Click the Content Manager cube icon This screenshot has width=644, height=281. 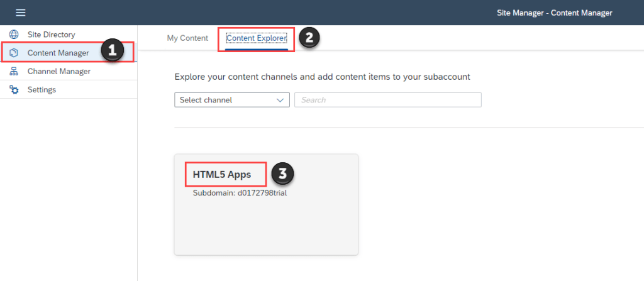point(14,53)
